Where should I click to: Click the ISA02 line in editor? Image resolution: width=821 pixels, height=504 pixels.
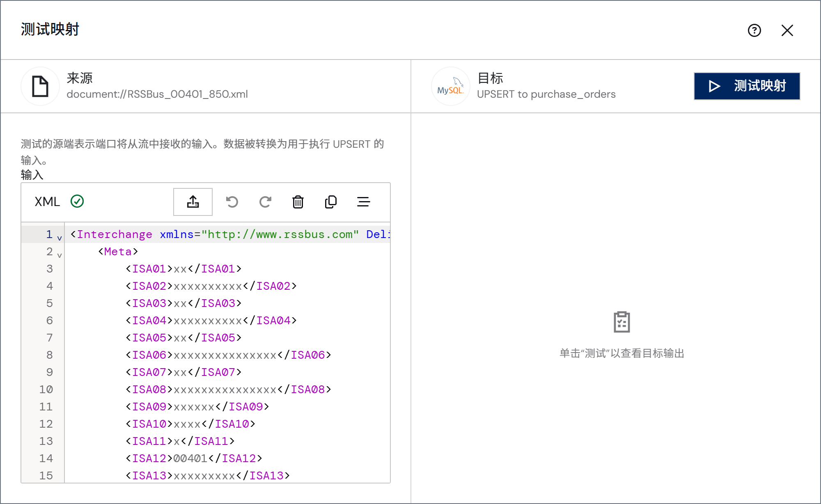pyautogui.click(x=211, y=286)
